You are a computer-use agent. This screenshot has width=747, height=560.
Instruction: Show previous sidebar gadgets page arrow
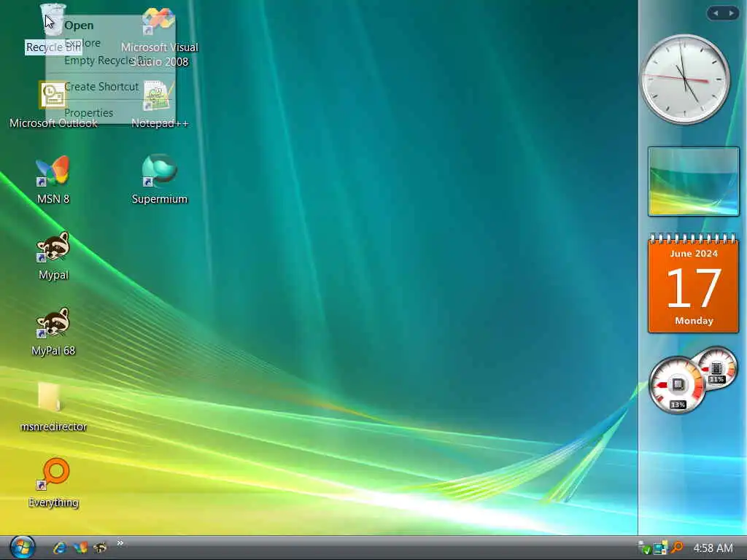point(715,13)
